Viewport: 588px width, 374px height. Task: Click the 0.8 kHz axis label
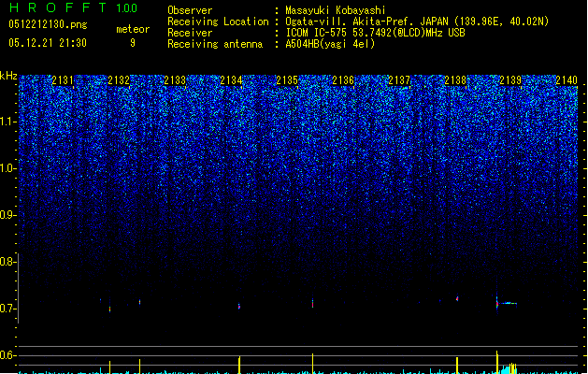8,262
